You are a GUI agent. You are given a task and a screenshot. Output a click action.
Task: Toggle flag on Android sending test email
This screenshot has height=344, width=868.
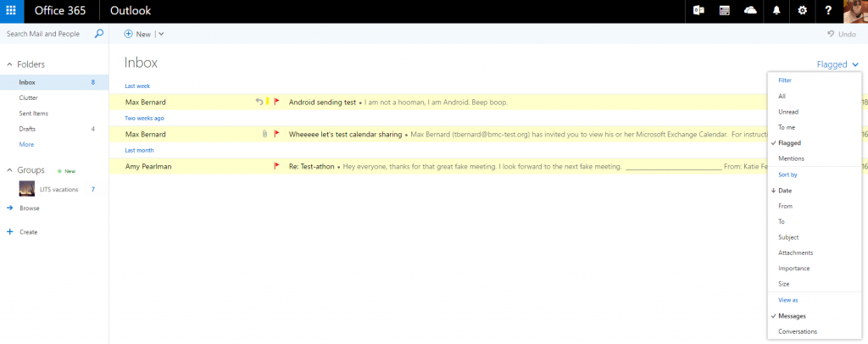tap(277, 102)
